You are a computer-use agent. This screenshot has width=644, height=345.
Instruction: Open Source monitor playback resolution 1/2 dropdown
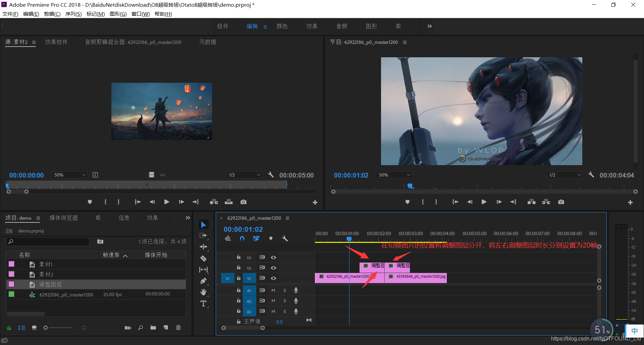(244, 175)
